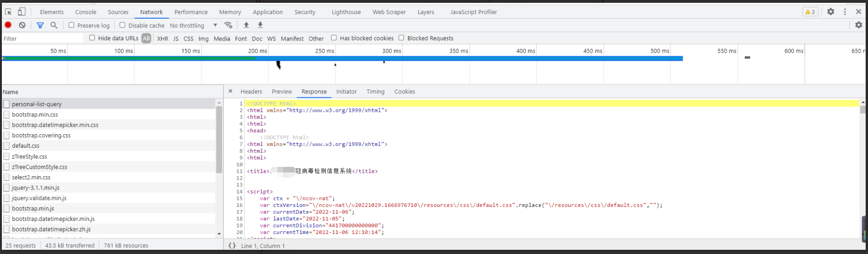Stop recording network log (red dot)
This screenshot has width=868, height=254.
pyautogui.click(x=8, y=25)
